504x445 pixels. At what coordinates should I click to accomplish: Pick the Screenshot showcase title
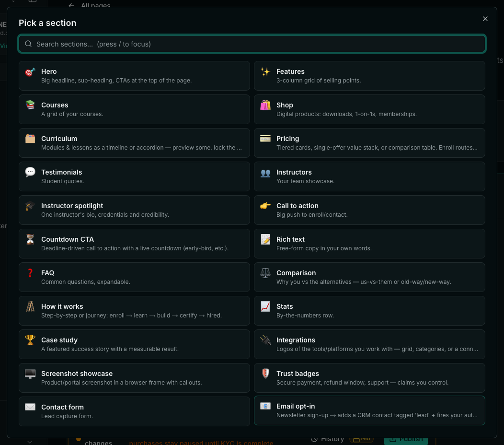[x=77, y=374]
